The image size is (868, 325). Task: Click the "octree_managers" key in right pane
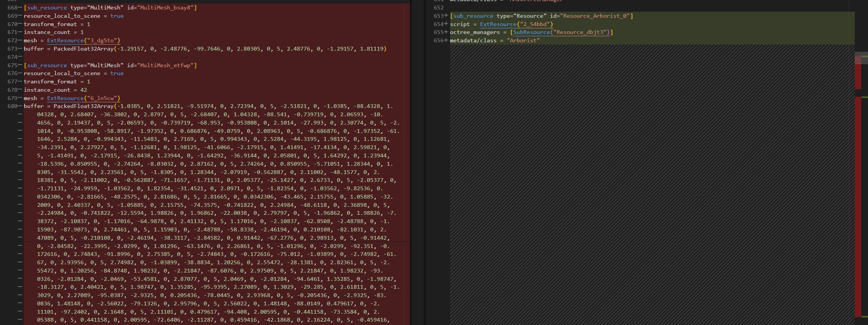(x=475, y=32)
